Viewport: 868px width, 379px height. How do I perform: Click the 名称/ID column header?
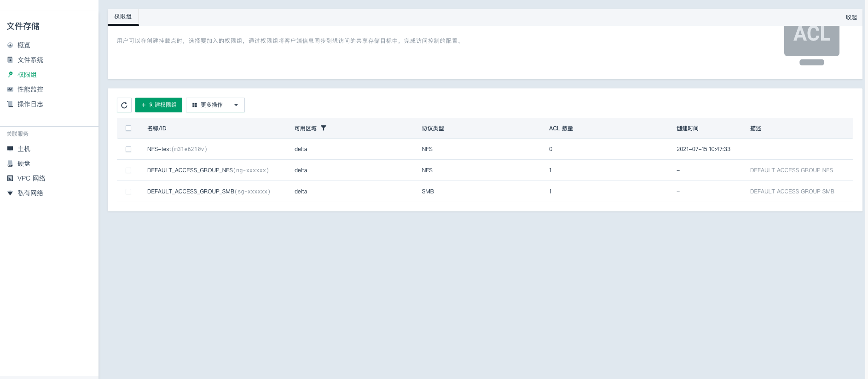tap(157, 128)
